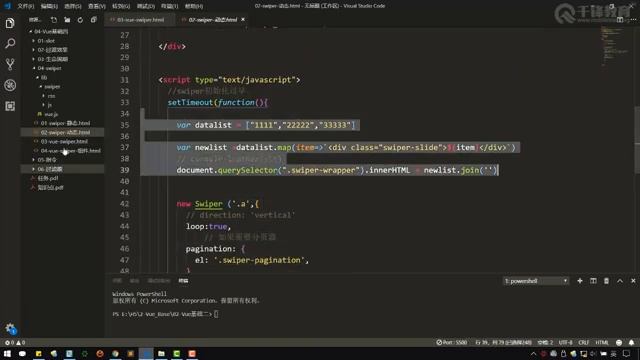Screen dimensions: 640x360
Task: Expand the 02 folder in explorer
Action: coord(50,50)
